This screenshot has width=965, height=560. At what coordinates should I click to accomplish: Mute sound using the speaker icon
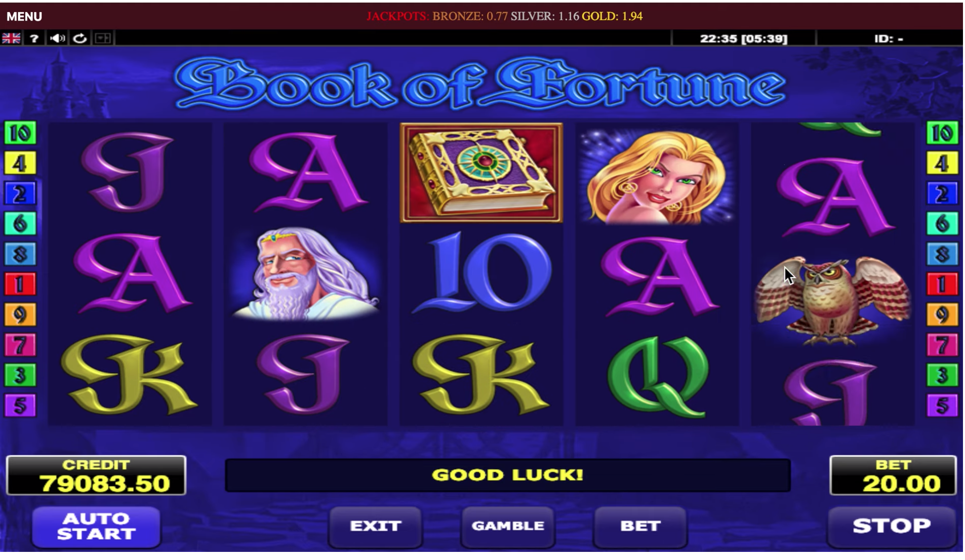57,38
